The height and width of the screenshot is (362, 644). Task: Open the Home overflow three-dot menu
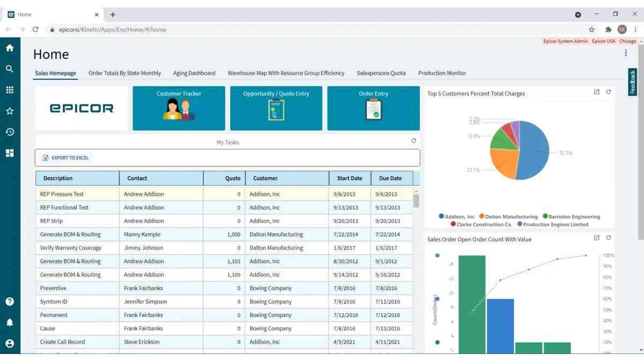(626, 53)
